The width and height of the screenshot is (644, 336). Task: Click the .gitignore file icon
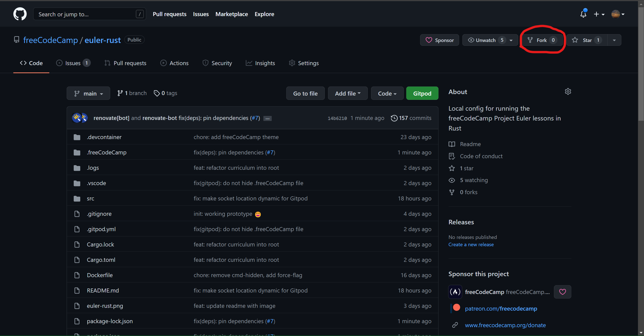pos(77,214)
